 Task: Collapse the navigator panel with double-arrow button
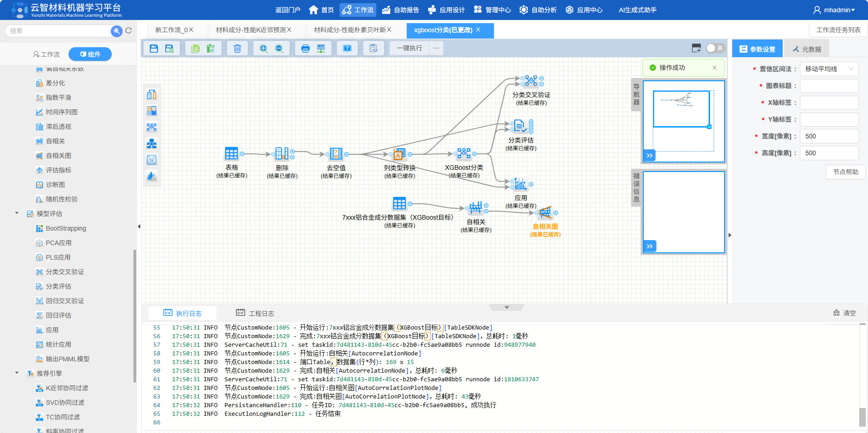point(650,156)
